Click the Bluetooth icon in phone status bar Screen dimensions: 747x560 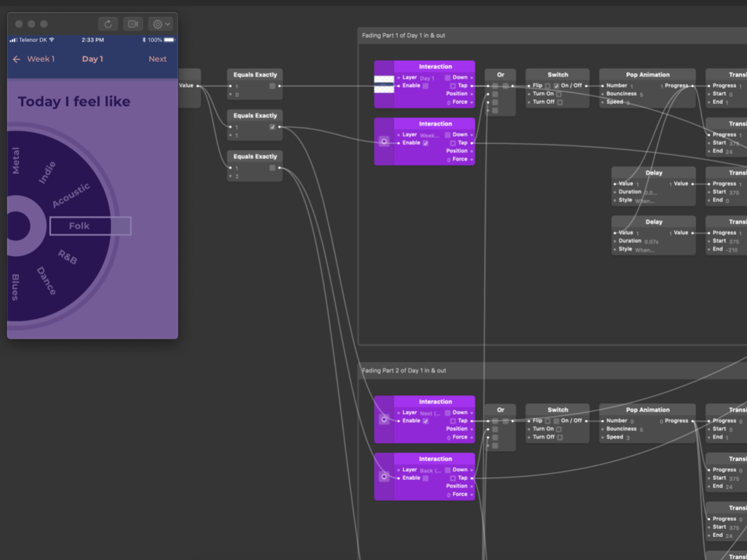[144, 40]
